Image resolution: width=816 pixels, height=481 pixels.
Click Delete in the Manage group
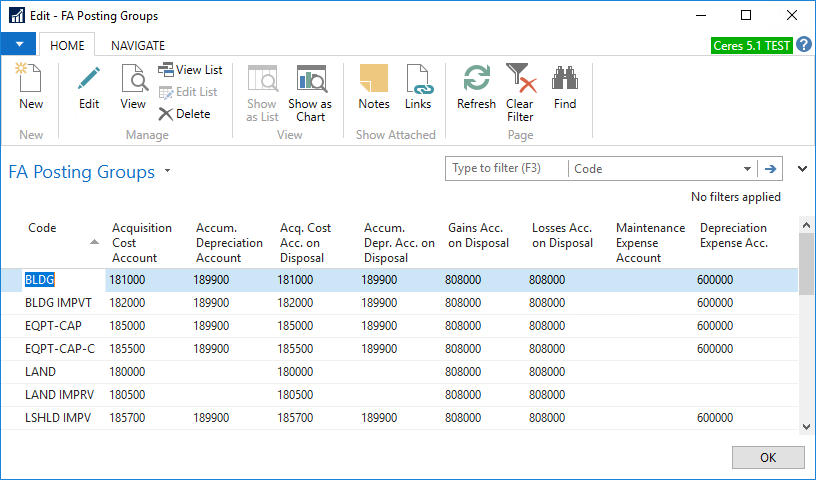coord(184,114)
